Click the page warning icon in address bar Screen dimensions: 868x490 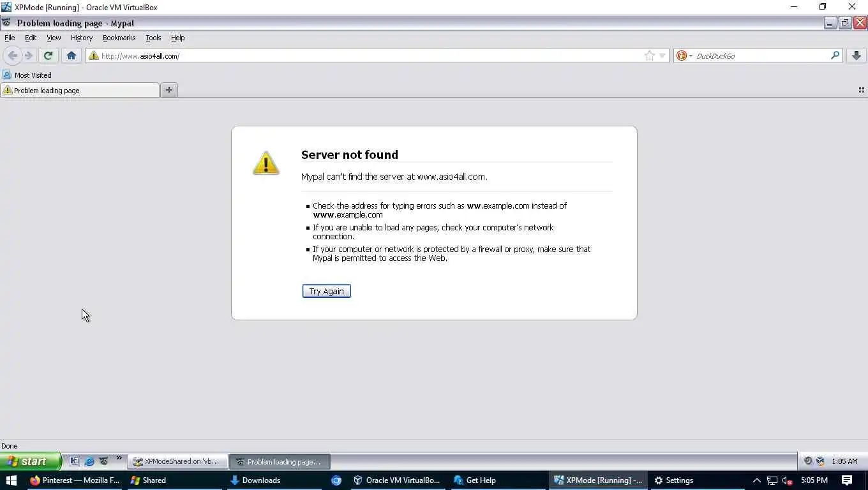tap(94, 56)
